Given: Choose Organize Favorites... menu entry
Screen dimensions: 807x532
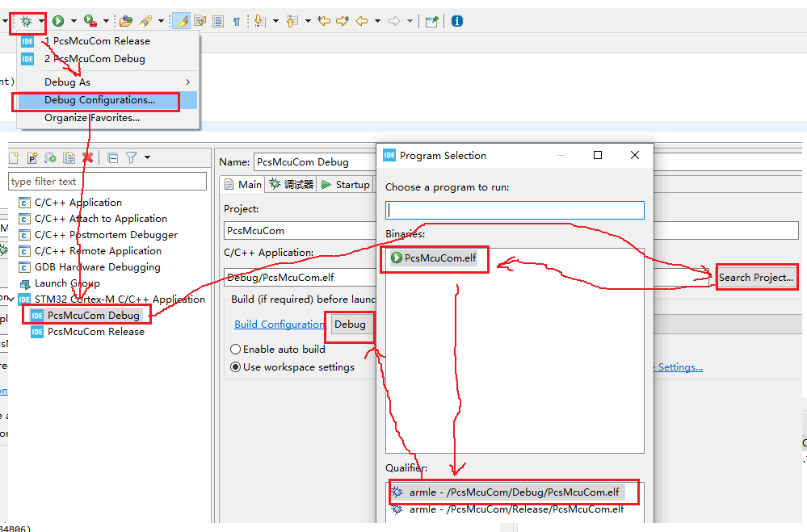Looking at the screenshot, I should tap(108, 118).
